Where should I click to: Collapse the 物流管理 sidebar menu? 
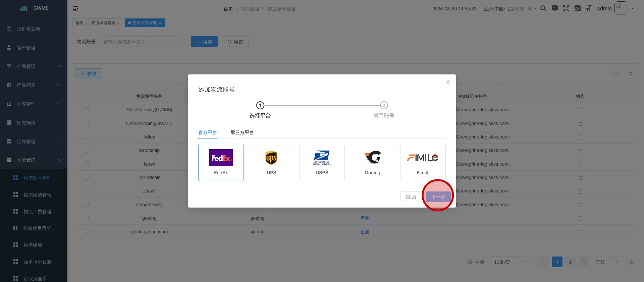click(34, 160)
